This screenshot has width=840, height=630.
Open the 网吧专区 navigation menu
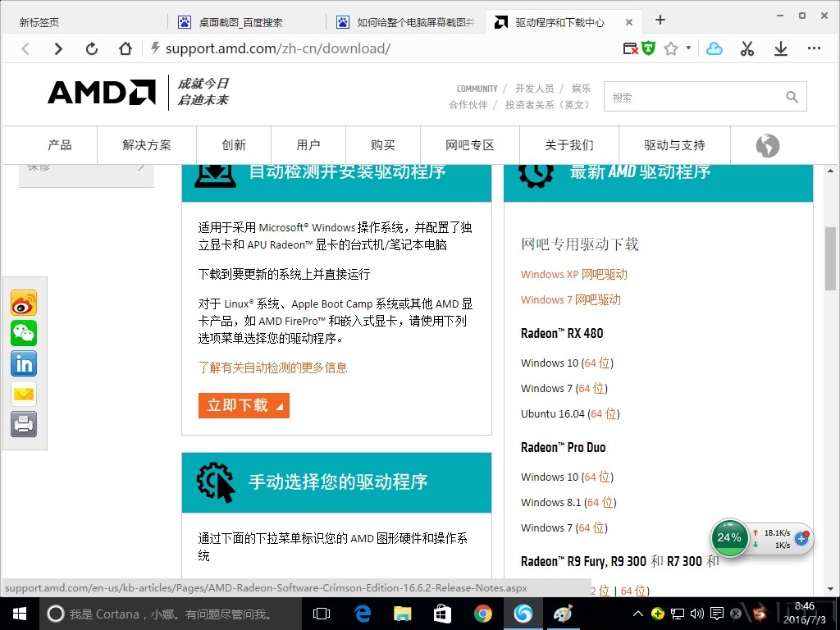tap(470, 145)
